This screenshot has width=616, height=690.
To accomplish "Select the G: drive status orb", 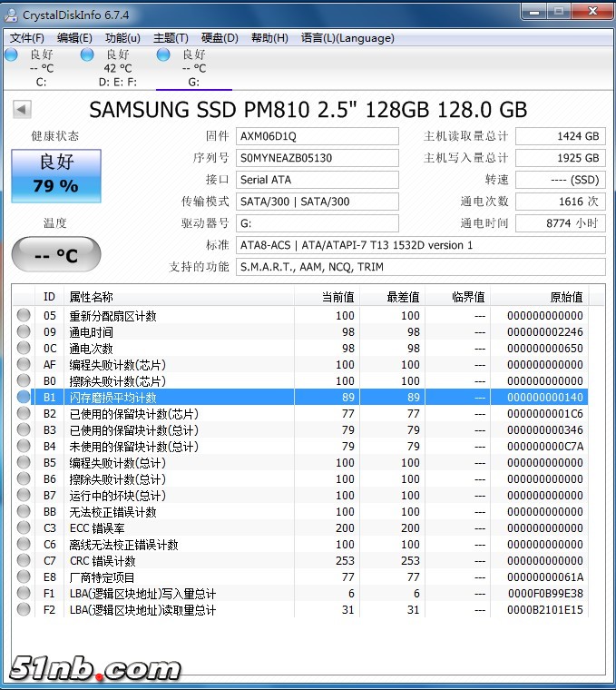I will pos(163,54).
